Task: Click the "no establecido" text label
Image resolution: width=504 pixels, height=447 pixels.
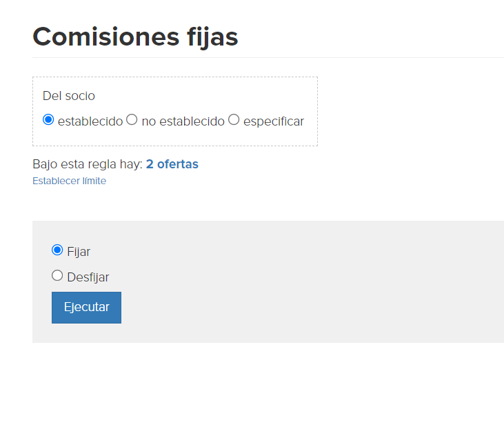Action: (183, 121)
